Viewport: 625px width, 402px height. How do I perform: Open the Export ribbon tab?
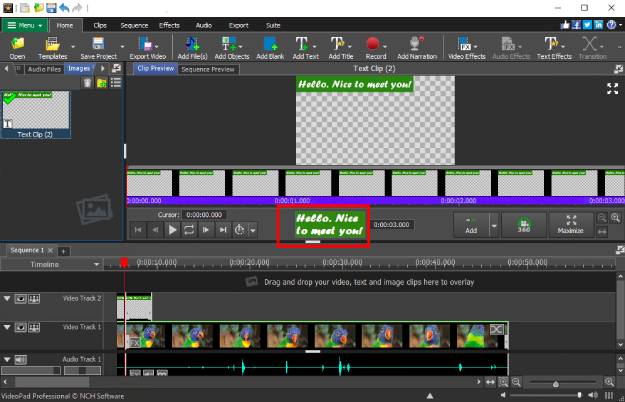(x=238, y=25)
